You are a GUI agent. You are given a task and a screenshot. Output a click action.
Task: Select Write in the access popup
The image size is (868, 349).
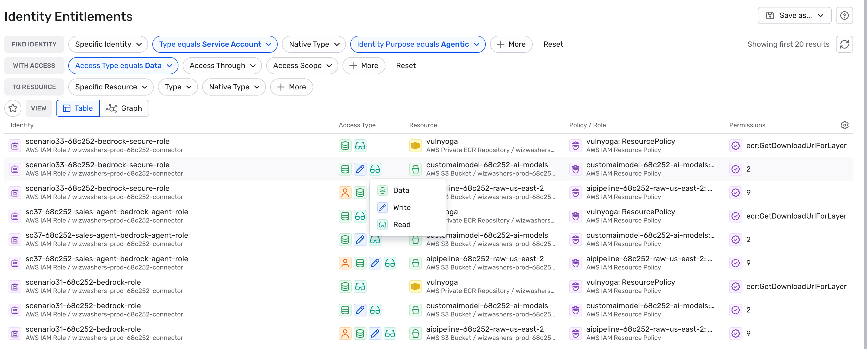pos(401,207)
